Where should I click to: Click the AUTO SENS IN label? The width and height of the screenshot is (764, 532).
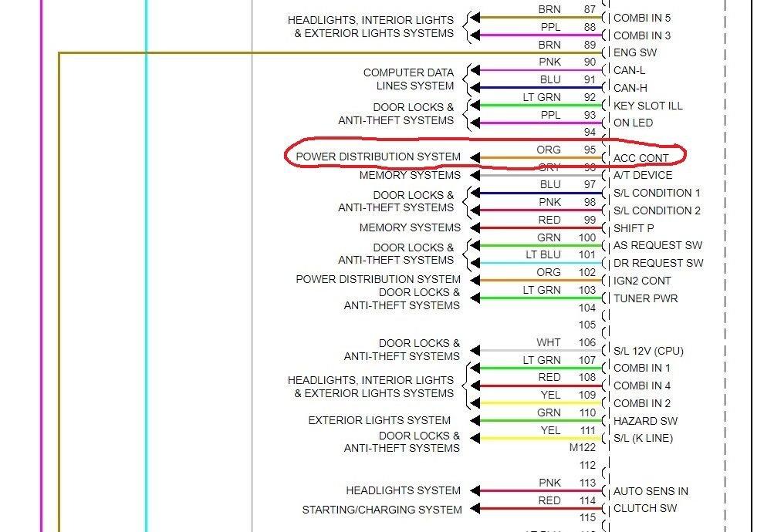point(651,491)
